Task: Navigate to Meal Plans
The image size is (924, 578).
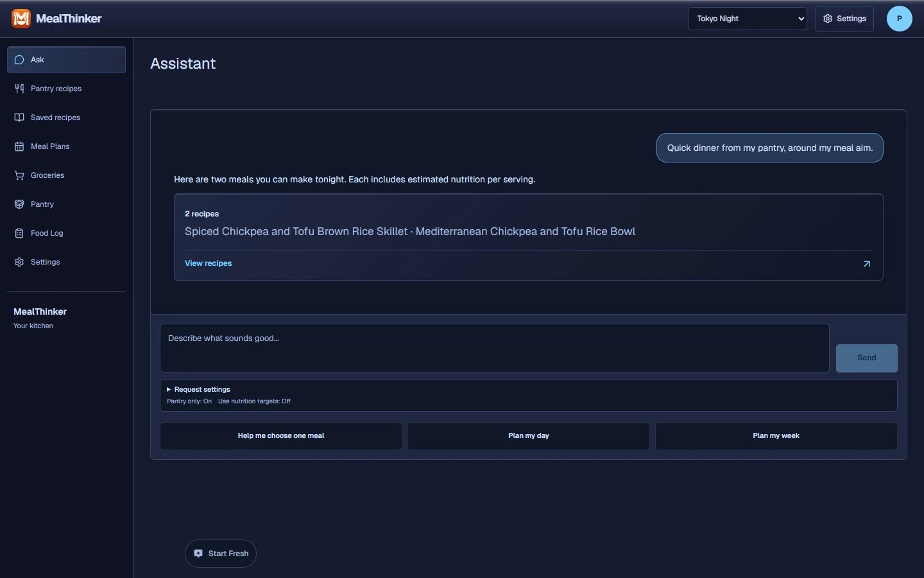Action: coord(66,146)
